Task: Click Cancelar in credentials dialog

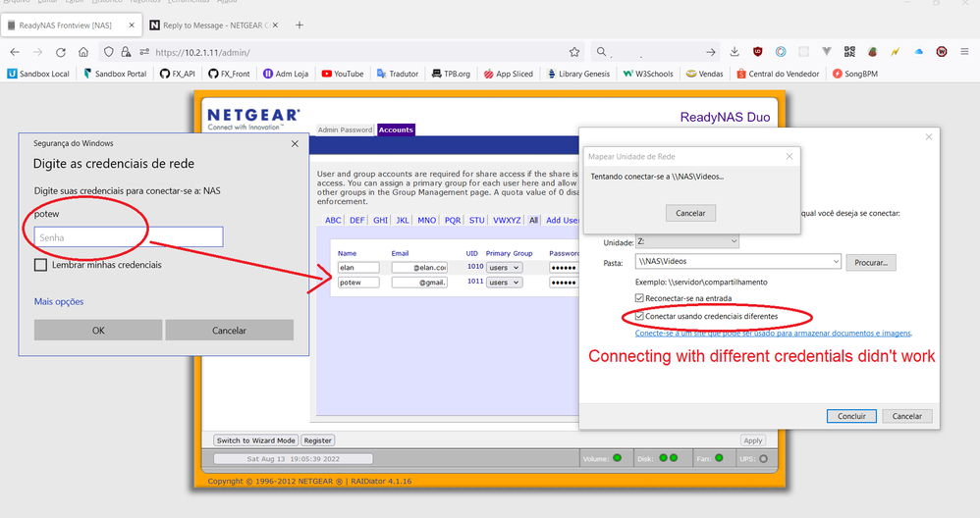Action: tap(230, 331)
